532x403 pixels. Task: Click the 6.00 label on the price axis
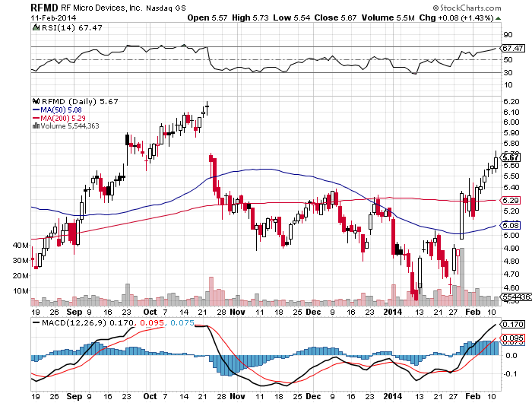coord(511,122)
